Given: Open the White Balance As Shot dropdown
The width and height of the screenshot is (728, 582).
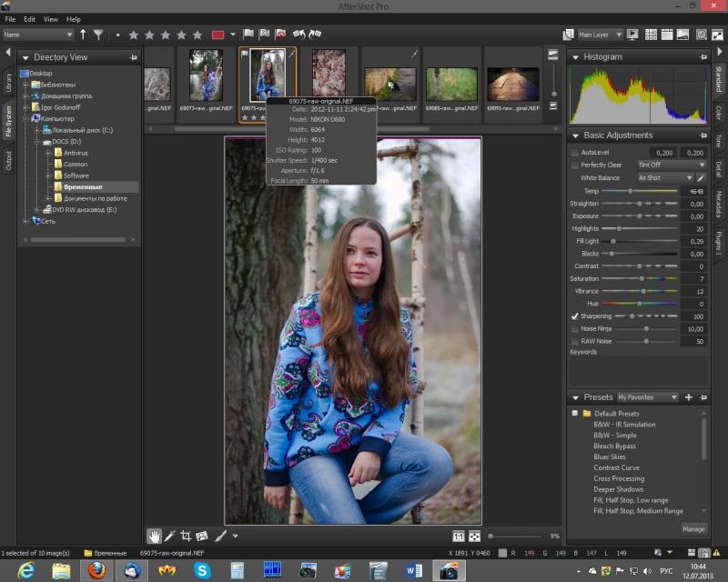Looking at the screenshot, I should tap(665, 177).
